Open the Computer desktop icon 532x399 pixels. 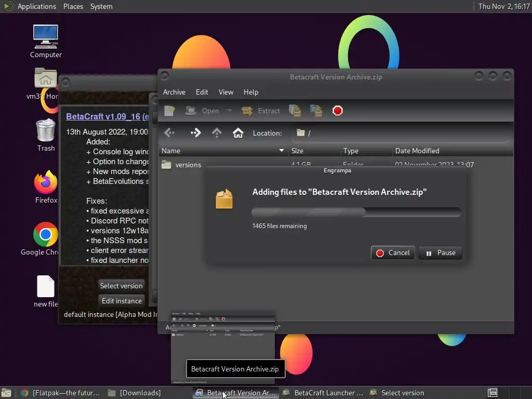pos(46,42)
